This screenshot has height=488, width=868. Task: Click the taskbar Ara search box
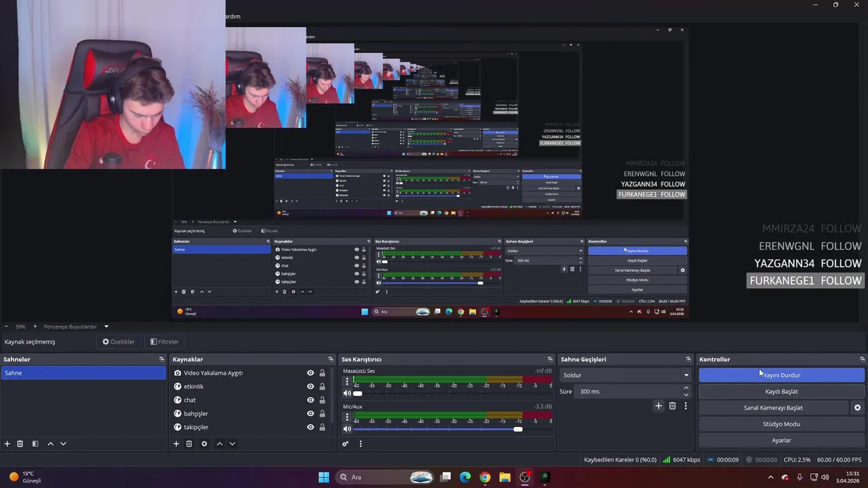pyautogui.click(x=384, y=477)
